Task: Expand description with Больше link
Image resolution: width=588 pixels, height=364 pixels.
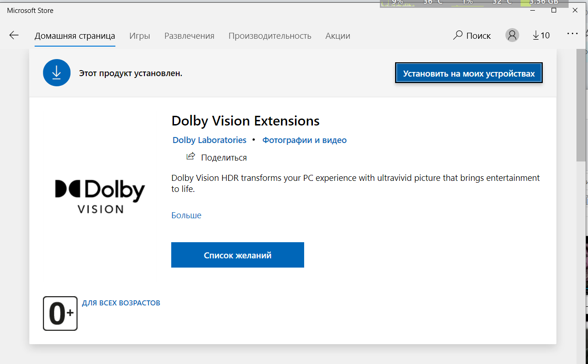Action: pos(186,215)
